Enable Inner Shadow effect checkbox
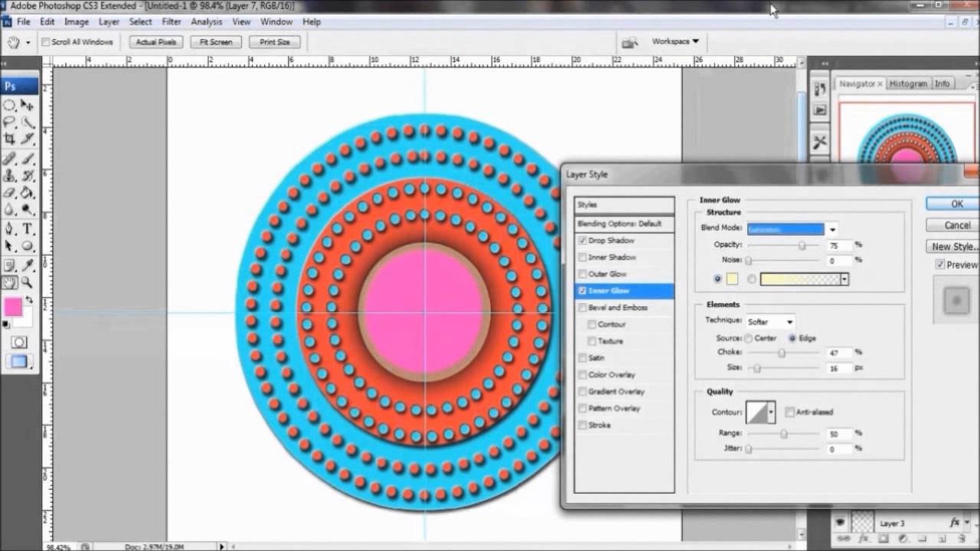The image size is (980, 551). point(583,257)
